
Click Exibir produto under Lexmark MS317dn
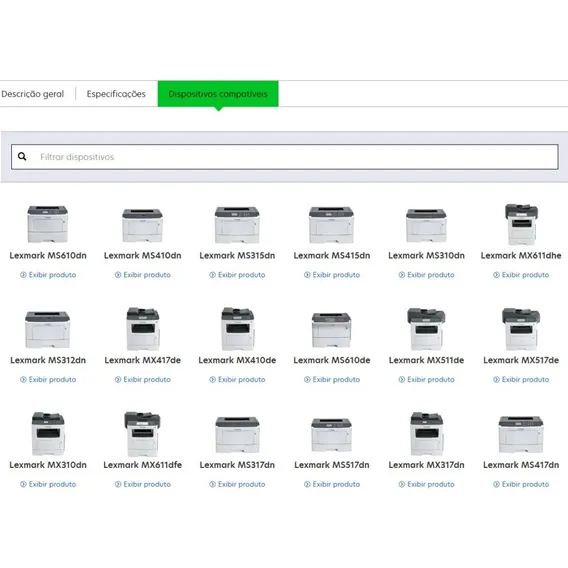pos(237,484)
